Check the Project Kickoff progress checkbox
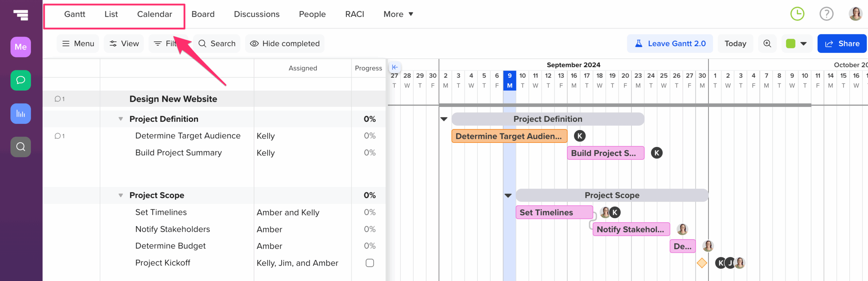The image size is (868, 281). click(370, 262)
